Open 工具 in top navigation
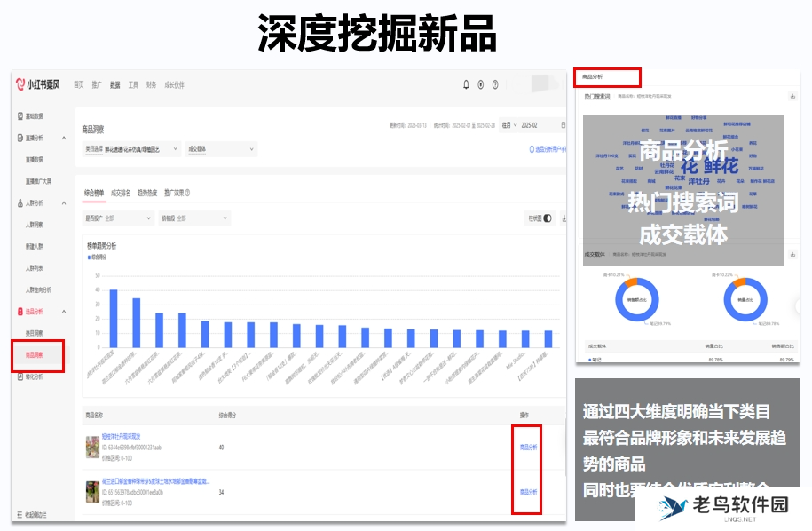Screen dimensions: 812x531 tap(133, 84)
